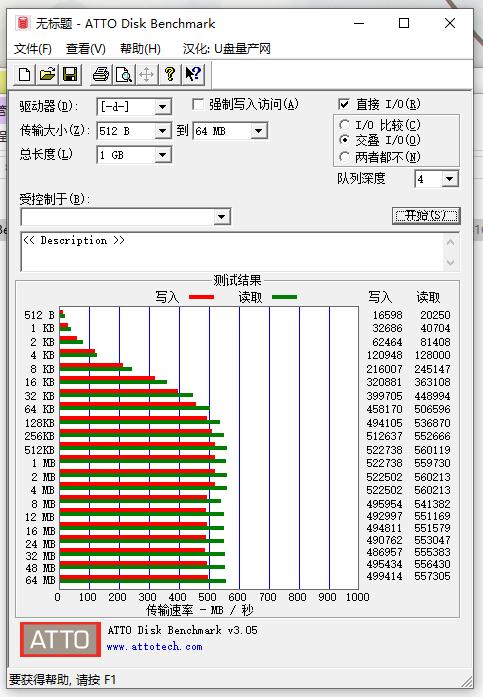Click the 12 MB row label

[39, 517]
